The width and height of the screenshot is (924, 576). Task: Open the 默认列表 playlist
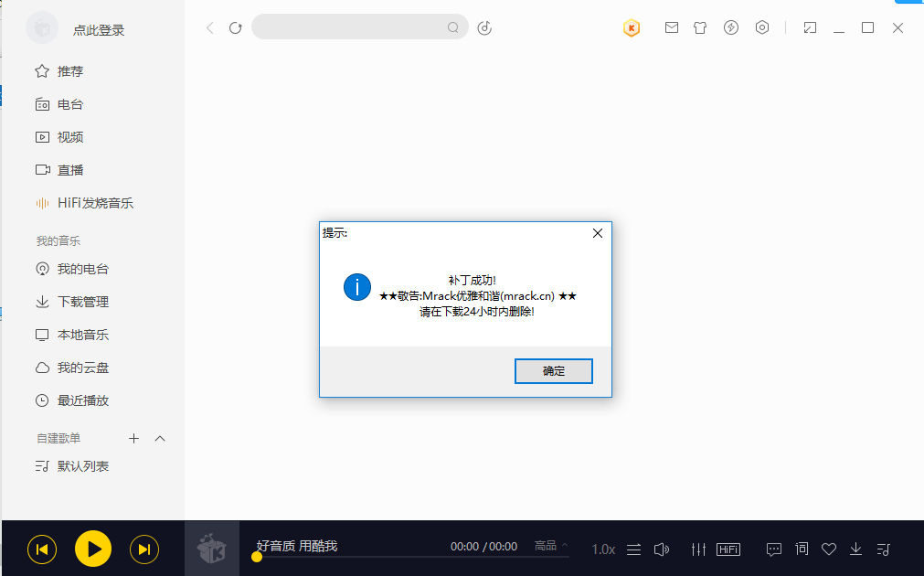tap(72, 466)
